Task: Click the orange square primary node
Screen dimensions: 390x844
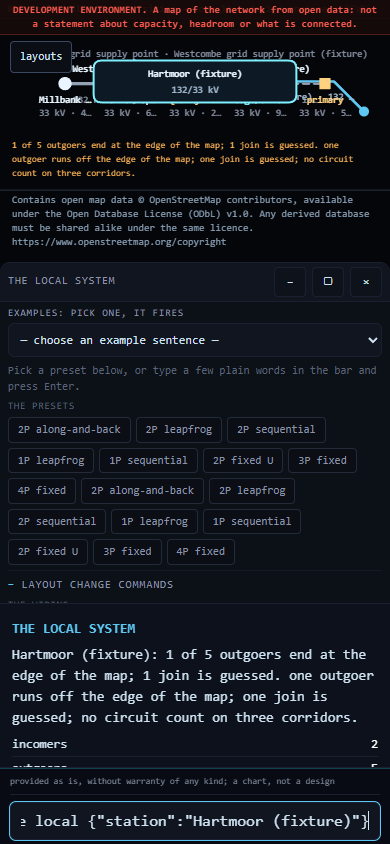Action: coord(325,83)
